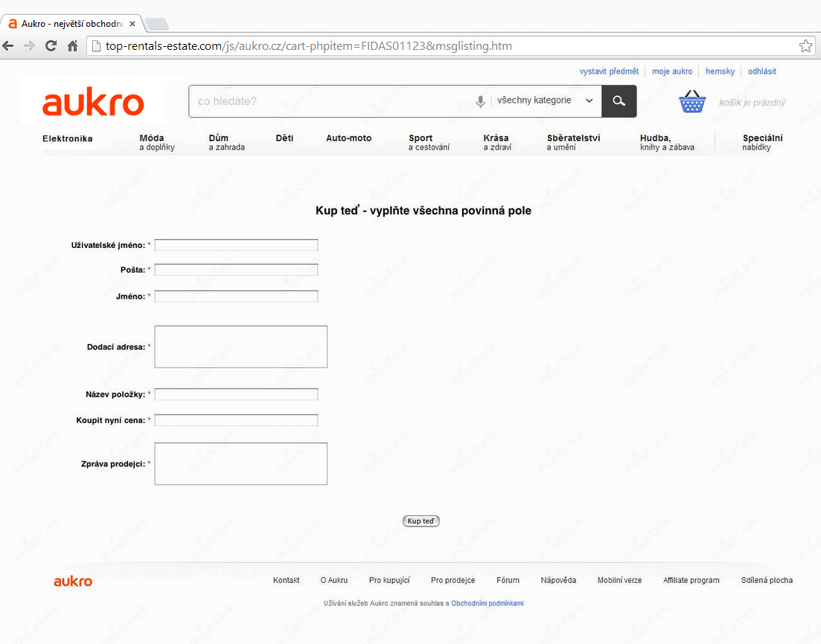Open the Elektronika category
Image resolution: width=821 pixels, height=644 pixels.
(68, 138)
